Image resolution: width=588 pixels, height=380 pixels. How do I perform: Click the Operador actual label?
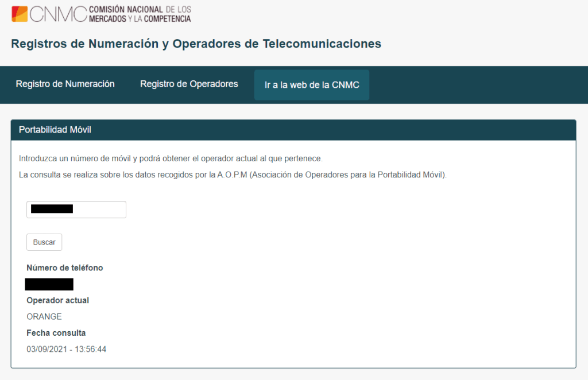(x=57, y=300)
